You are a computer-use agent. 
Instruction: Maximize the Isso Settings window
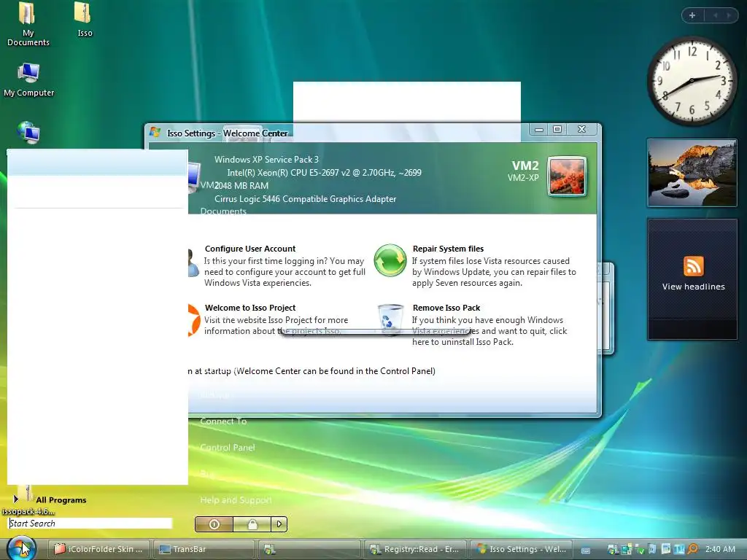click(x=557, y=129)
